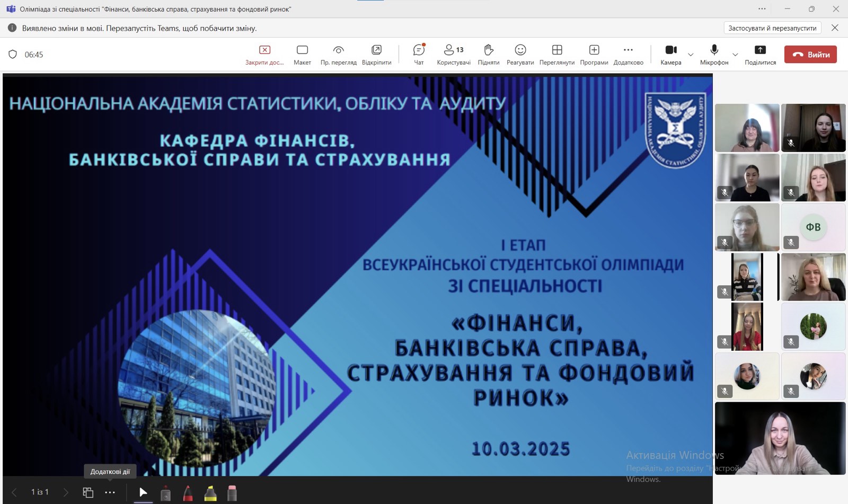Screen dimensions: 848x504
Task: Open the Чат chat panel
Action: click(x=419, y=54)
